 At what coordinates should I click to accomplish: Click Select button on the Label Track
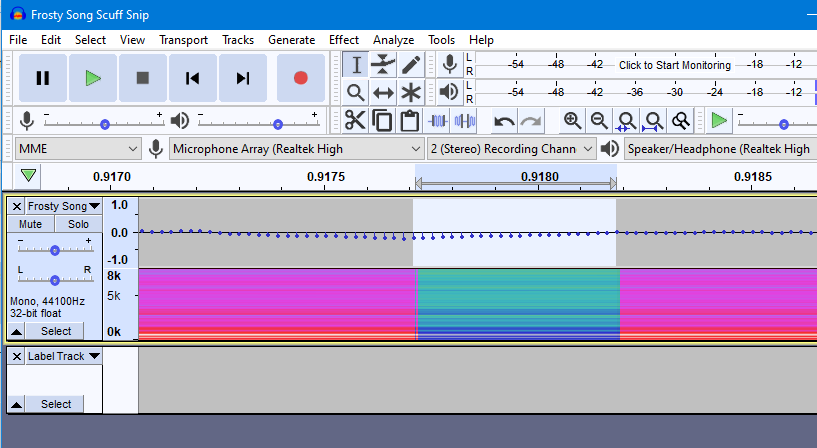click(x=56, y=404)
